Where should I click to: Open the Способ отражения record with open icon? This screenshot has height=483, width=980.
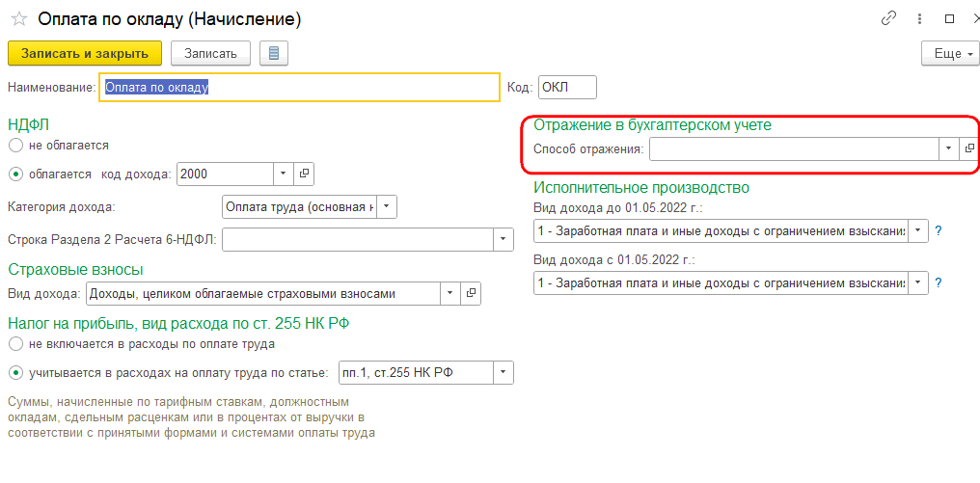[969, 148]
